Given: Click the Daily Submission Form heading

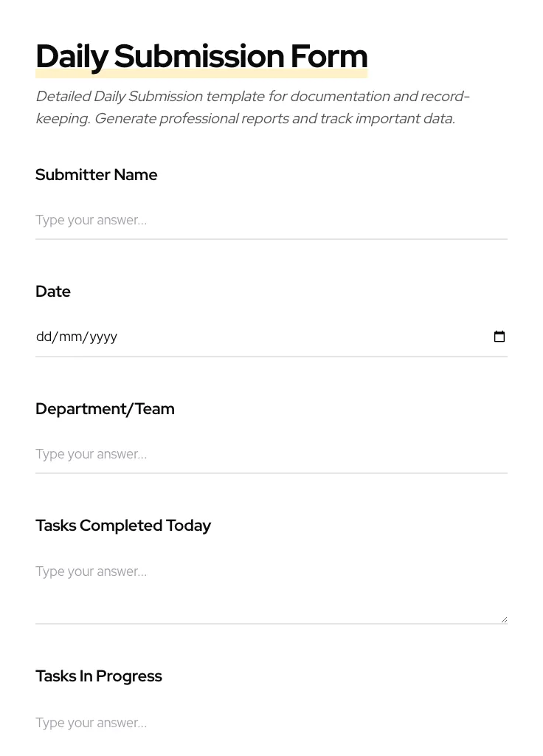Looking at the screenshot, I should coord(201,56).
